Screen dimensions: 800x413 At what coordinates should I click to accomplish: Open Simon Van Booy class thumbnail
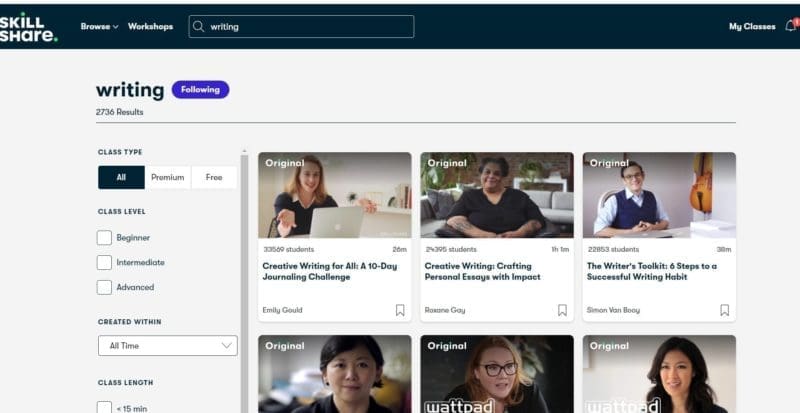(659, 195)
